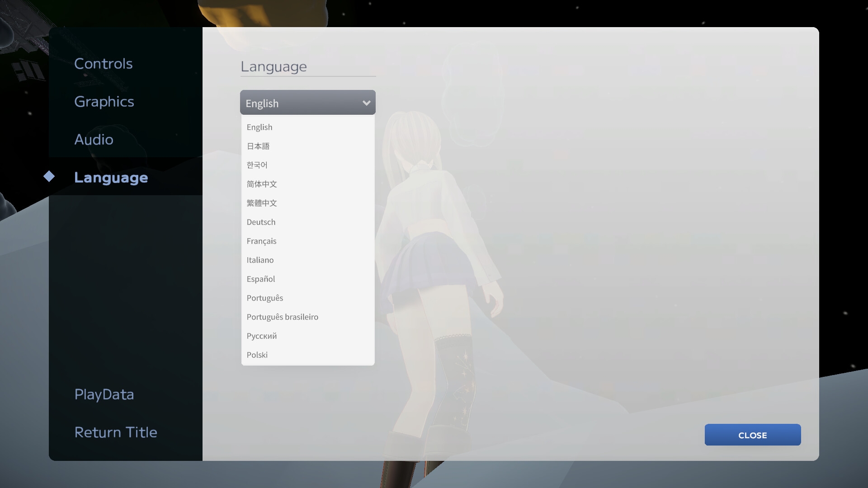Click Return Title in sidebar
The height and width of the screenshot is (488, 868).
[x=116, y=432]
